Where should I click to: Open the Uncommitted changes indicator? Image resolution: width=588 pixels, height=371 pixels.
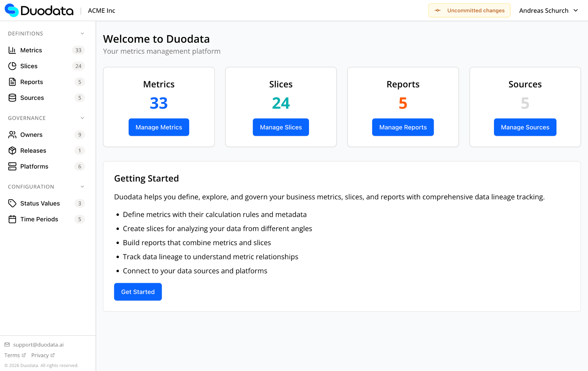click(469, 10)
